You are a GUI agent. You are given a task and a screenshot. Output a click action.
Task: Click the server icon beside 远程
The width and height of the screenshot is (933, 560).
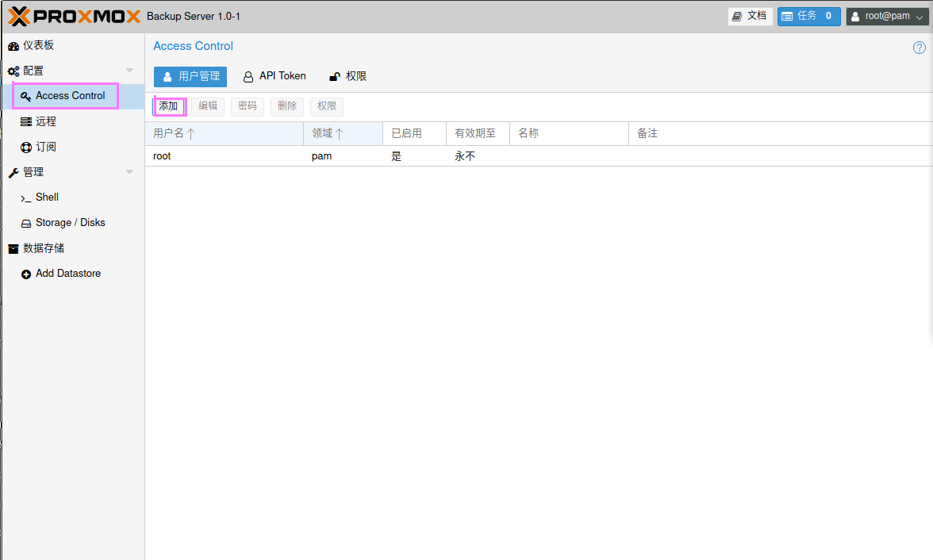click(26, 122)
